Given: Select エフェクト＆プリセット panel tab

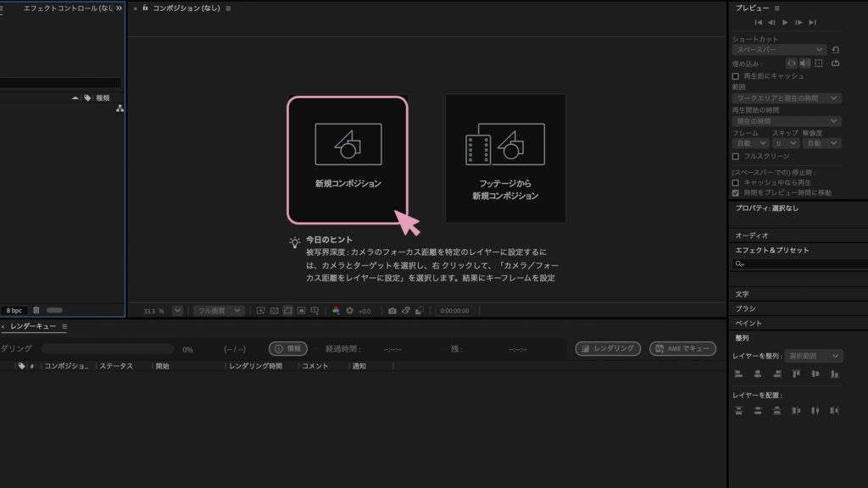Looking at the screenshot, I should click(771, 250).
